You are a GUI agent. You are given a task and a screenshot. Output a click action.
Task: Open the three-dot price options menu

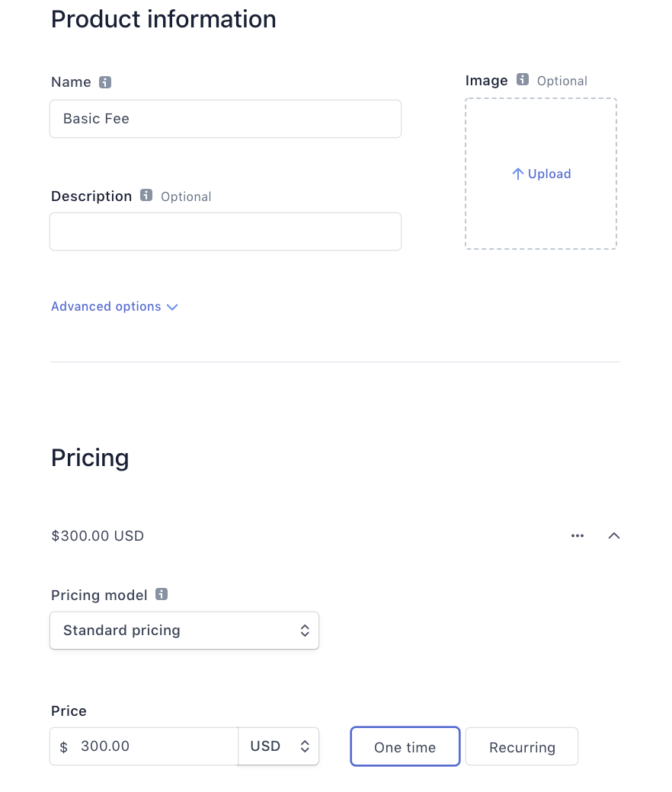point(578,536)
